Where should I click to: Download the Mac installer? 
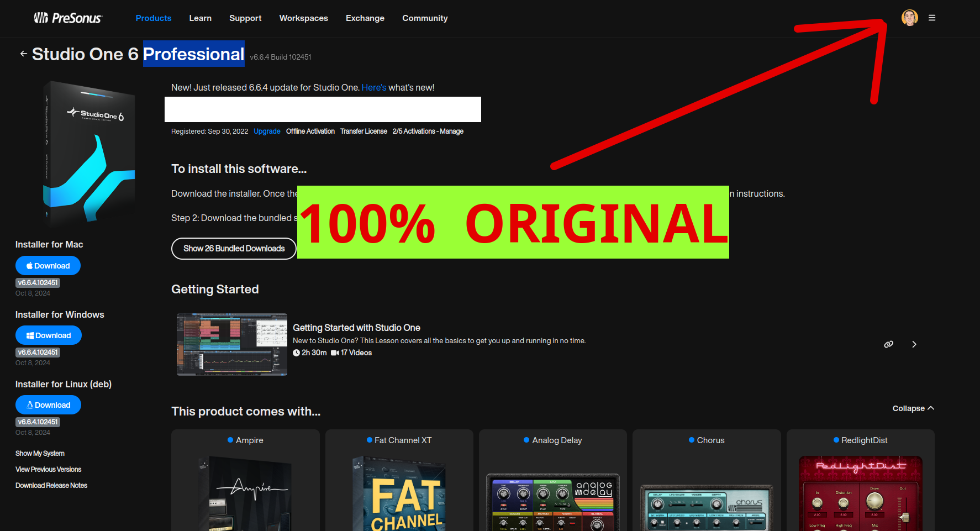pos(48,266)
